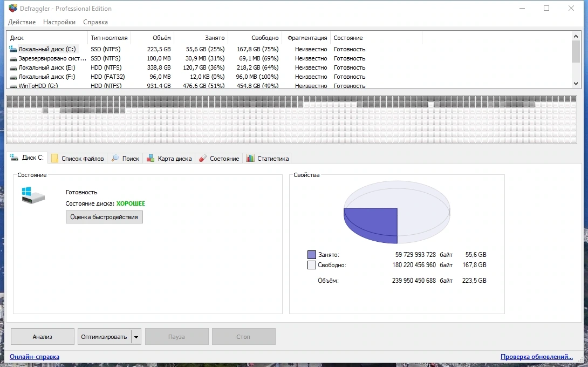The width and height of the screenshot is (588, 367).
Task: Sort by the Диск column header
Action: tap(47, 38)
